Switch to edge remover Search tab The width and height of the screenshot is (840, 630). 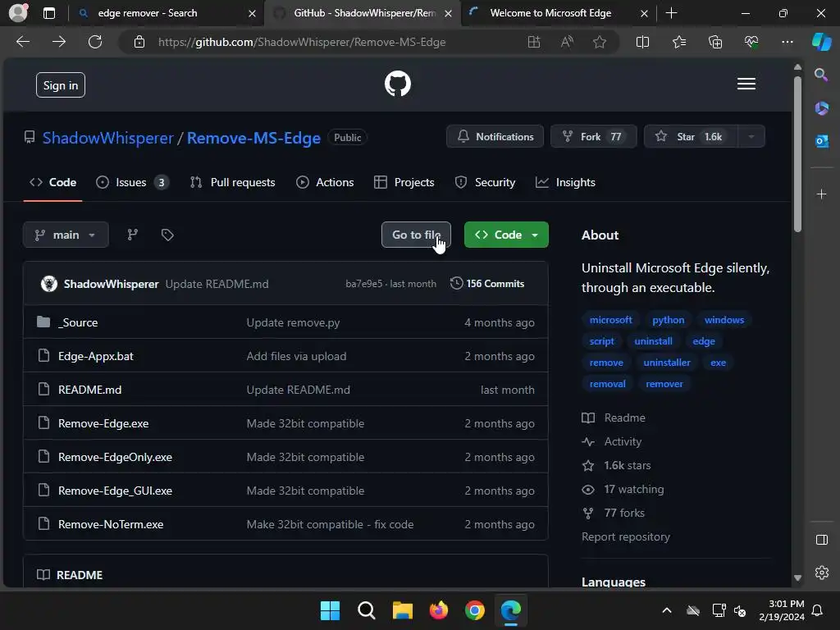tap(167, 13)
